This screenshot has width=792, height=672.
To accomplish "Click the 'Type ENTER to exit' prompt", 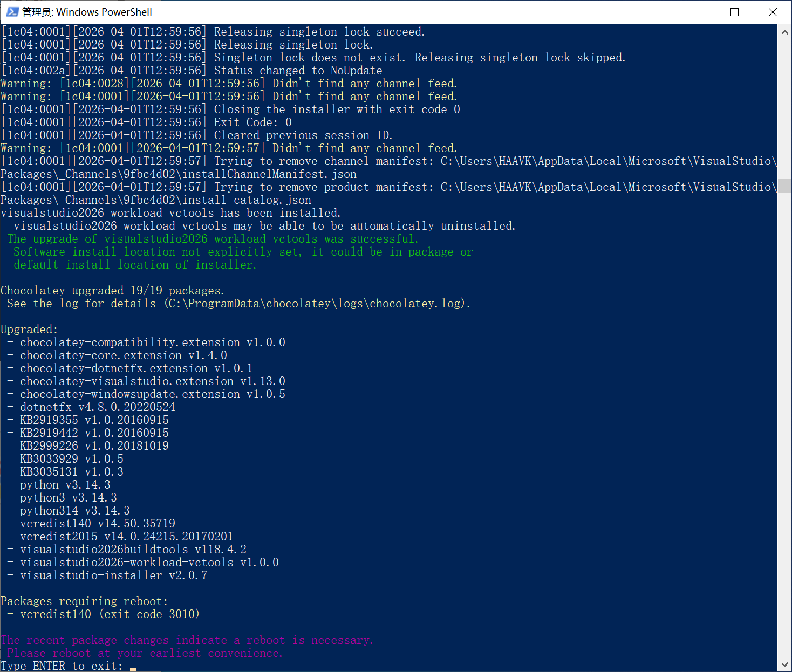I will (62, 666).
